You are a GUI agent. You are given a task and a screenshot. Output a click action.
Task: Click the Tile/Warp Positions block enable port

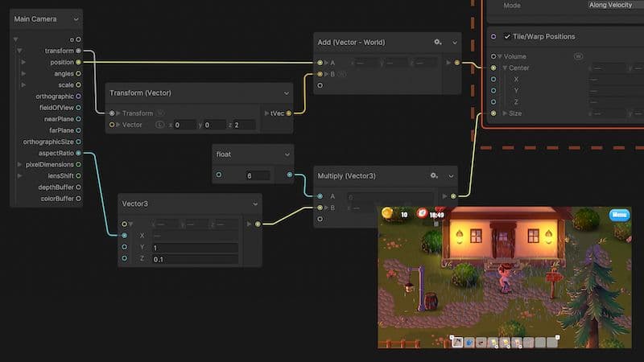[493, 36]
